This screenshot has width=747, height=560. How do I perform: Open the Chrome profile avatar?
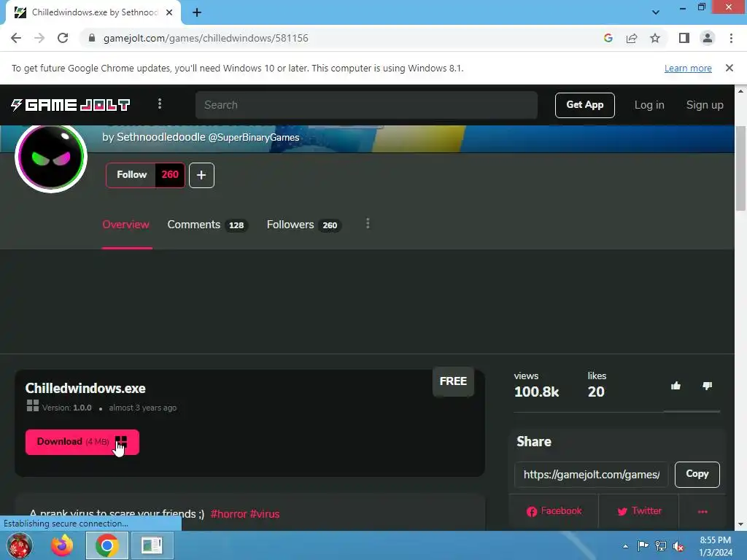(708, 38)
